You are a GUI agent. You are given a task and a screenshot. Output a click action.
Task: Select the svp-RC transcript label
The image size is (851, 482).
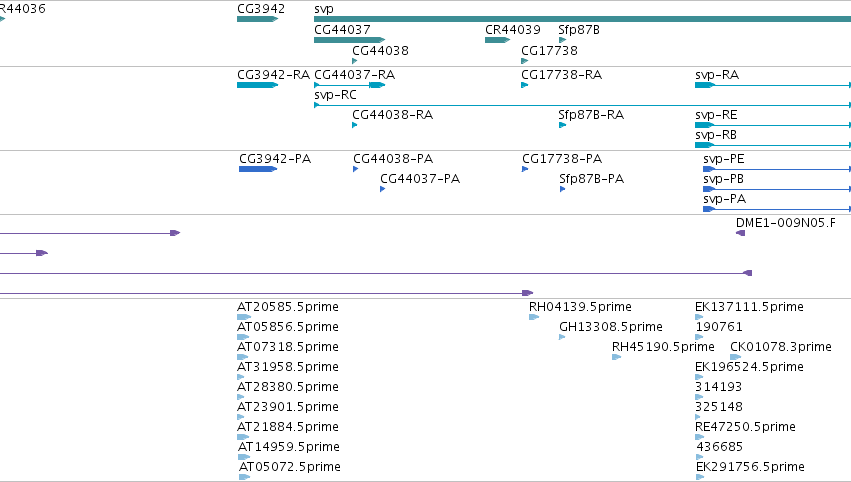click(x=335, y=95)
